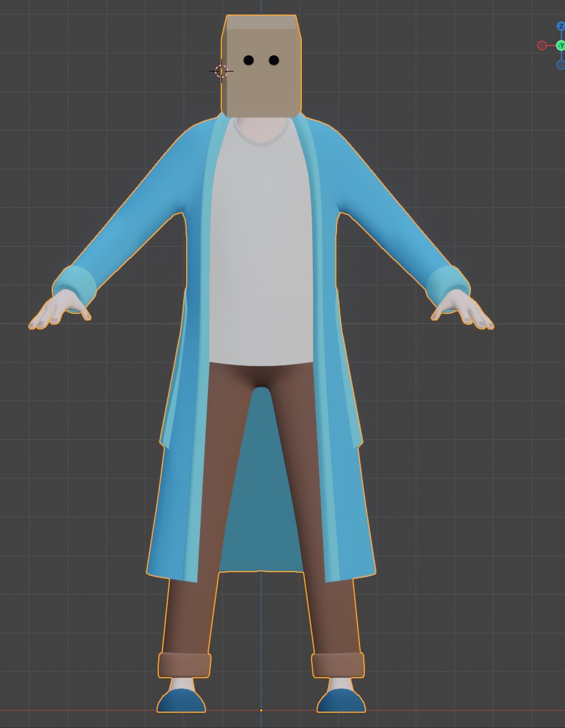Click the rolled pant cuff on right leg
Image resolution: width=565 pixels, height=728 pixels.
pyautogui.click(x=338, y=665)
